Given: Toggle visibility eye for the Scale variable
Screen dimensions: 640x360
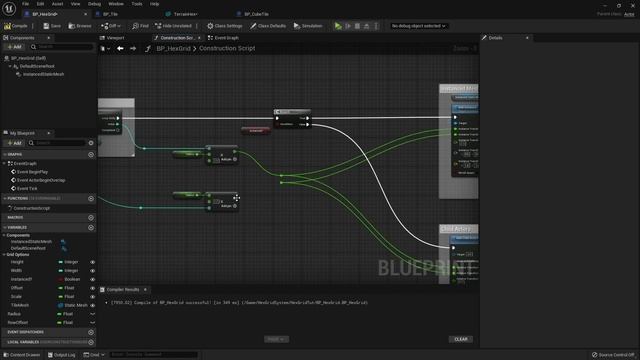Looking at the screenshot, I should click(x=93, y=297).
